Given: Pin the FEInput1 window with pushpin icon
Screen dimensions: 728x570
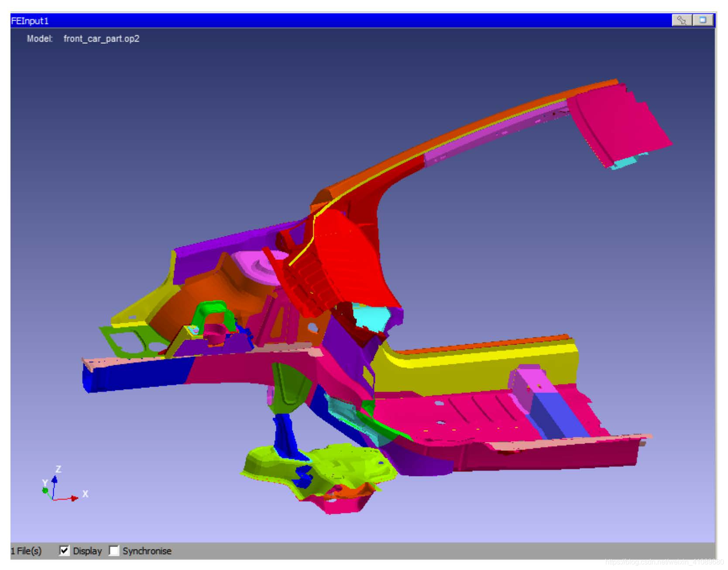Looking at the screenshot, I should 682,20.
